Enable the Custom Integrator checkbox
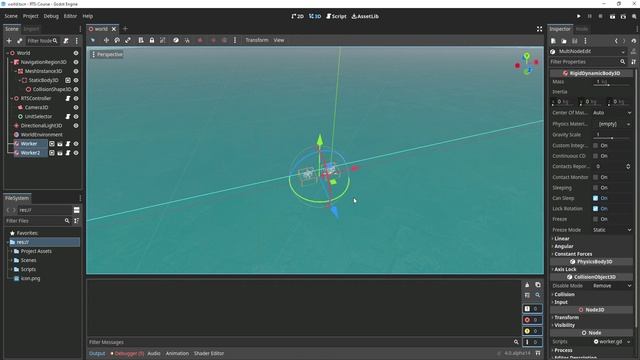Screen dimensions: 640x360 point(596,145)
